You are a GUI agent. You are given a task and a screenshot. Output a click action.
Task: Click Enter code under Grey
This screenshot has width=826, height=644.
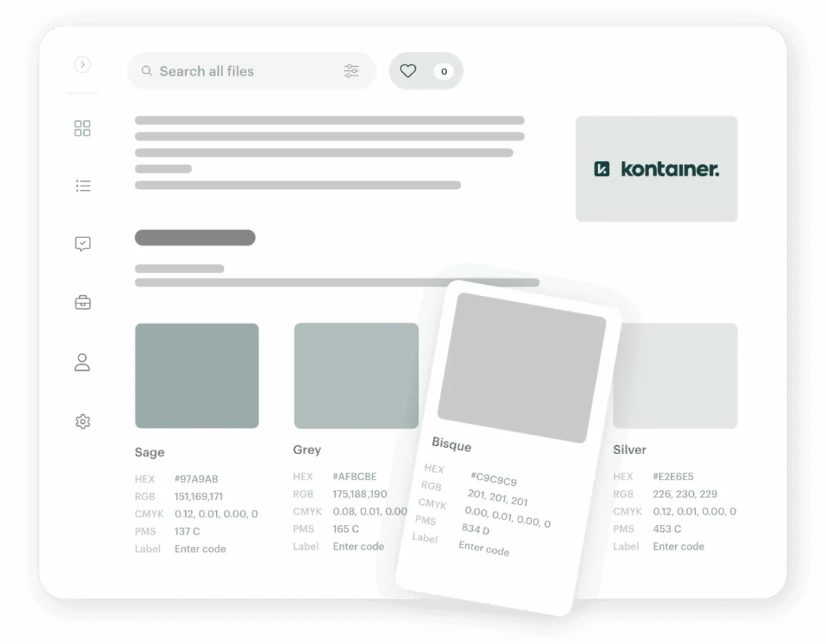(x=359, y=546)
